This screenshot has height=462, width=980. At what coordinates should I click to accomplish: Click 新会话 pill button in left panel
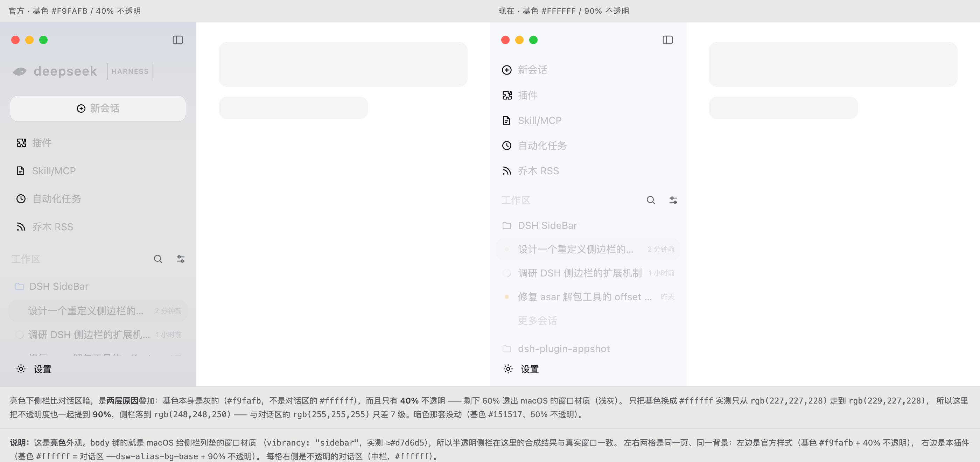(x=98, y=108)
